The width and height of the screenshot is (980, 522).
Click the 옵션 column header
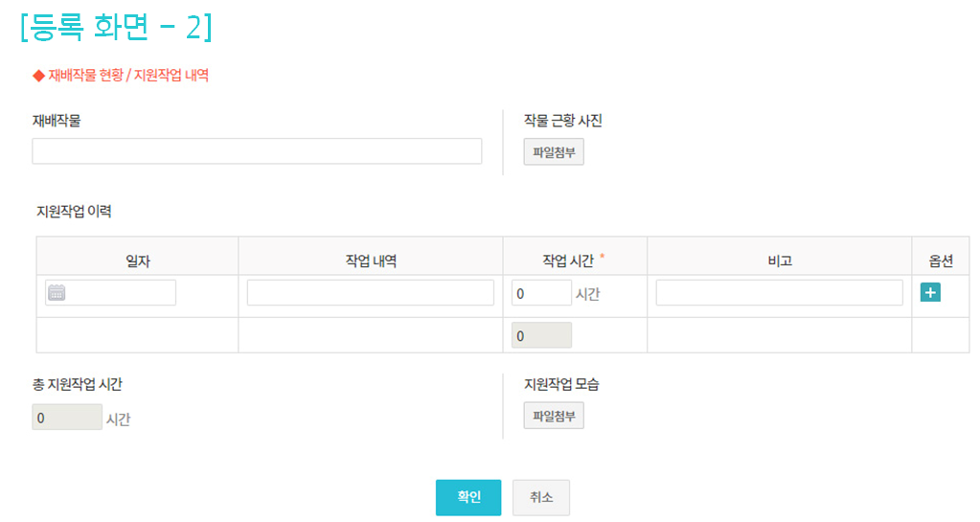(941, 261)
